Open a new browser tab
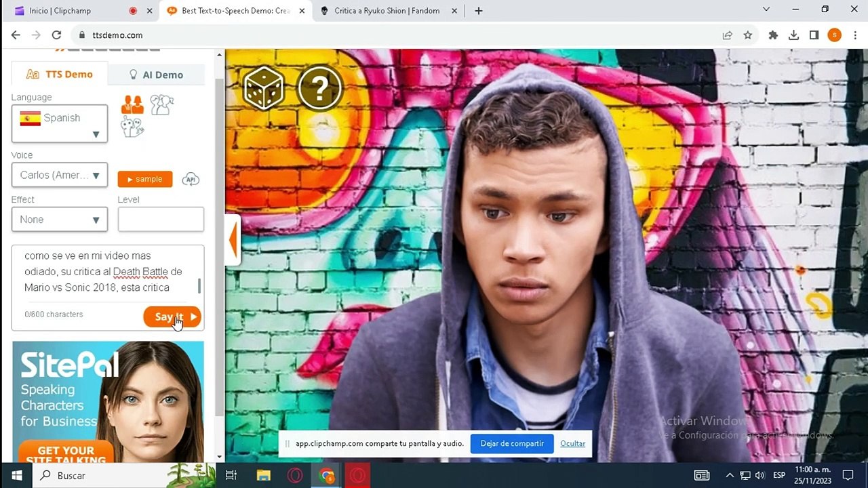The width and height of the screenshot is (868, 488). pyautogui.click(x=479, y=11)
